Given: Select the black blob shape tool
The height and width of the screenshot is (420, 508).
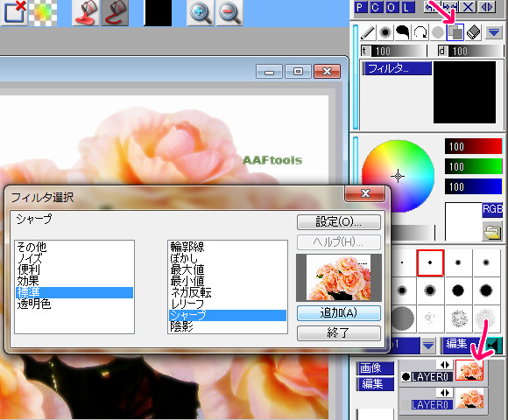Looking at the screenshot, I should [402, 32].
